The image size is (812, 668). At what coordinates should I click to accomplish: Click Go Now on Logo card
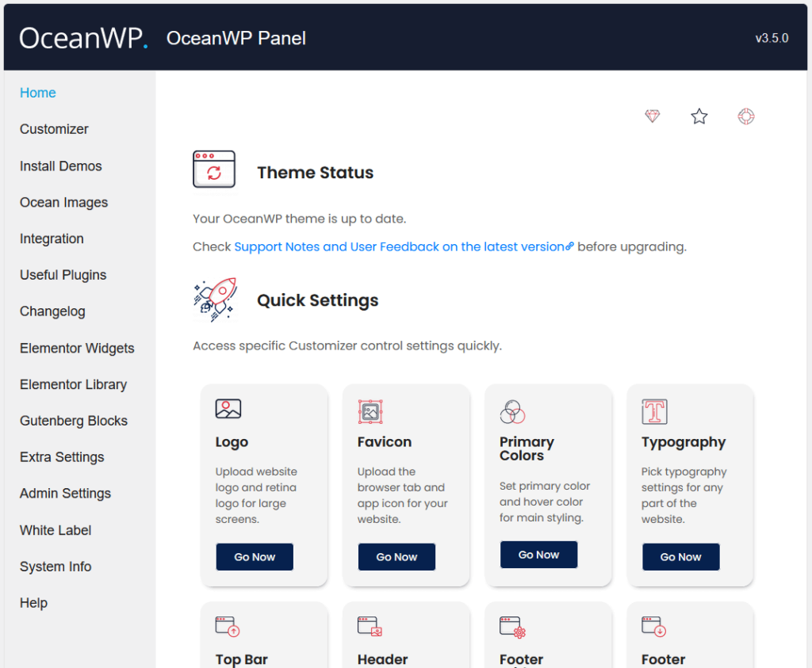[255, 557]
